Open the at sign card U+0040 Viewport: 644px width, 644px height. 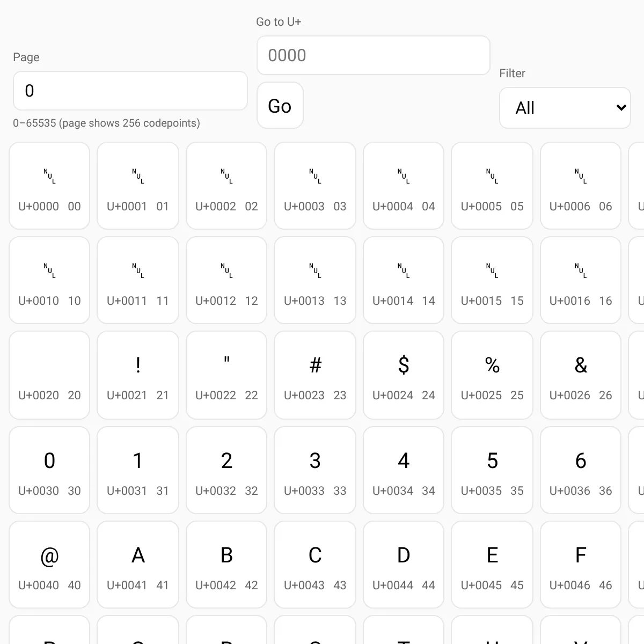(49, 565)
